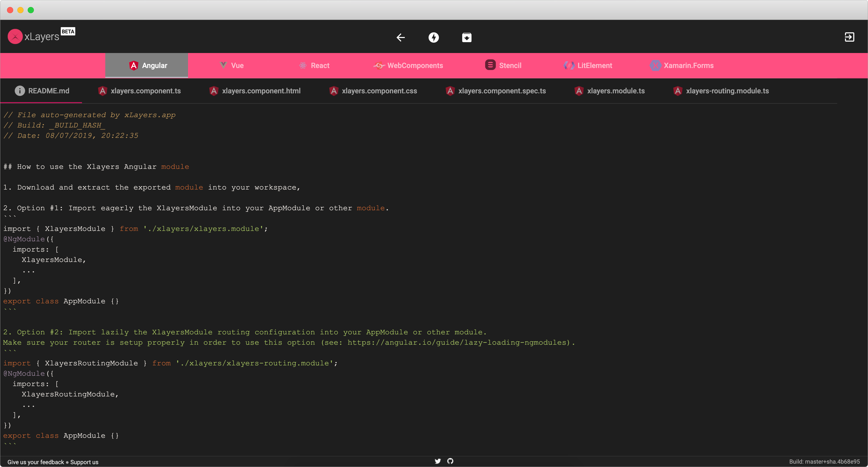Open the xlayers.module.ts file tab
The width and height of the screenshot is (868, 467).
click(x=610, y=91)
